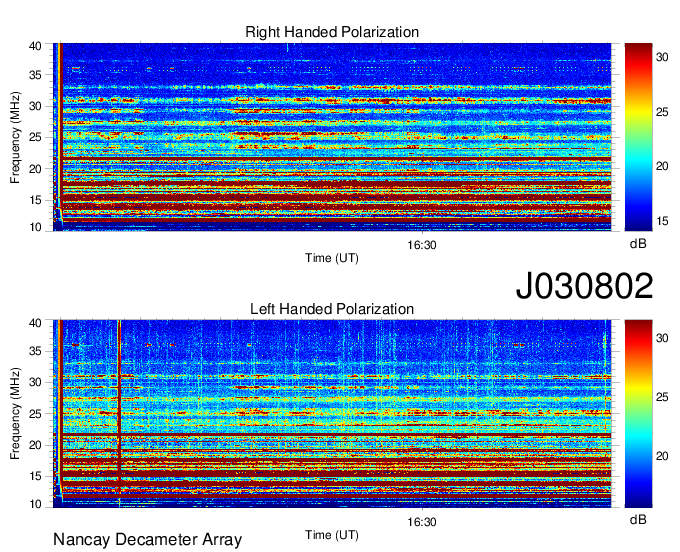Click the 20 dB label on the Right Handed color bar
Viewport: 680px width, 552px height.
click(x=662, y=167)
